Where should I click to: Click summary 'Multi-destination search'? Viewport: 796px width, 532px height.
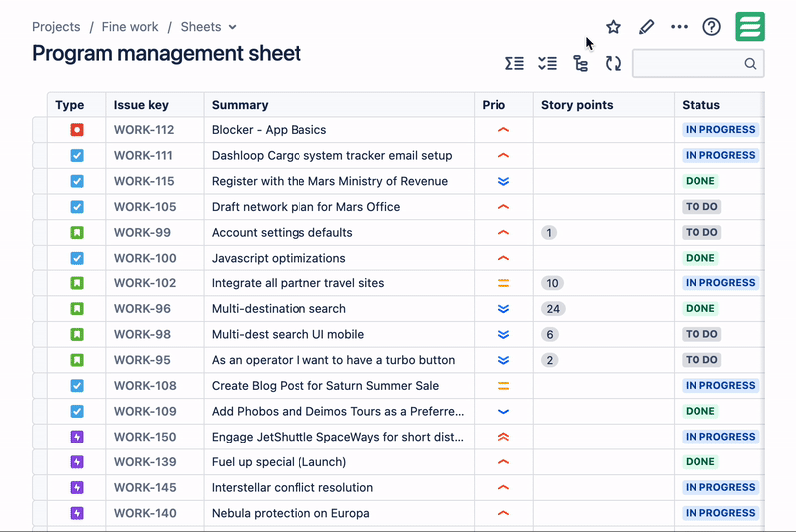279,309
